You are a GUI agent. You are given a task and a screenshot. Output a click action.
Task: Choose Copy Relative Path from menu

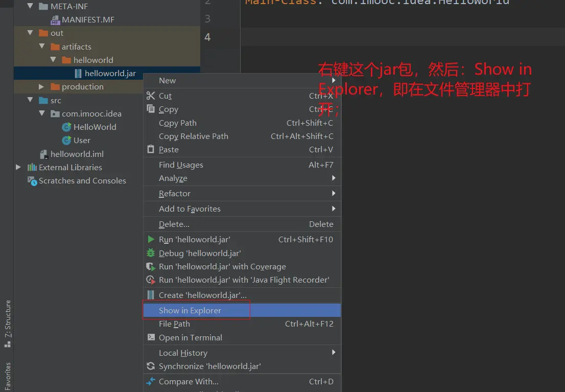pos(193,136)
